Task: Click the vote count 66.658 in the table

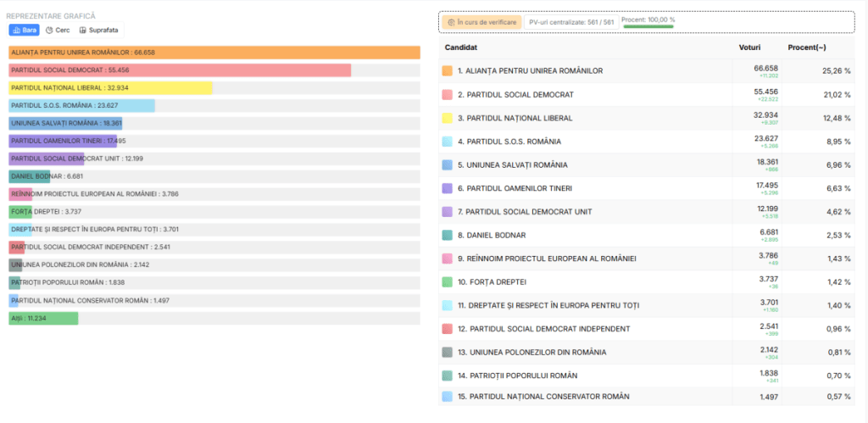Action: tap(765, 68)
